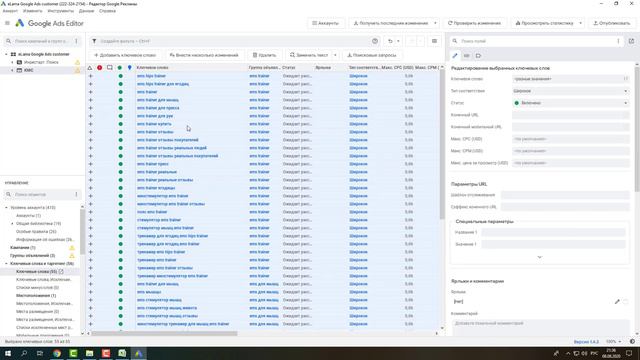This screenshot has height=360, width=640.
Task: Sort by the green status dot column header
Action: pos(120,68)
